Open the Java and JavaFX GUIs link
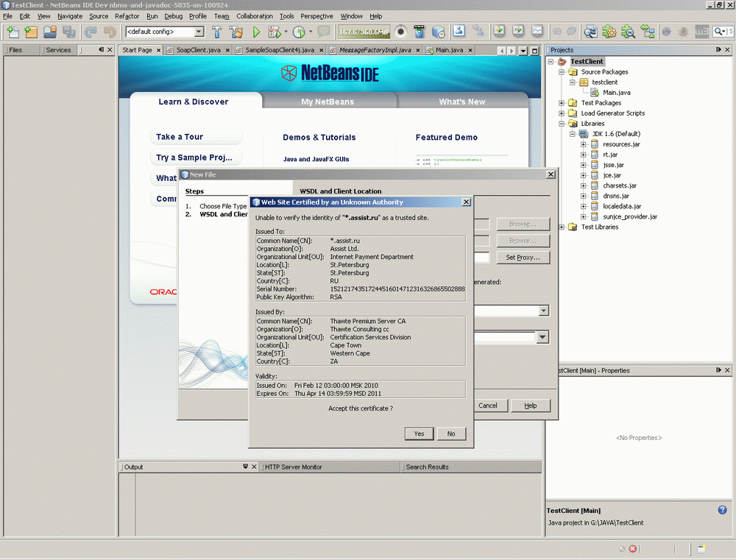This screenshot has width=736, height=560. pos(316,159)
